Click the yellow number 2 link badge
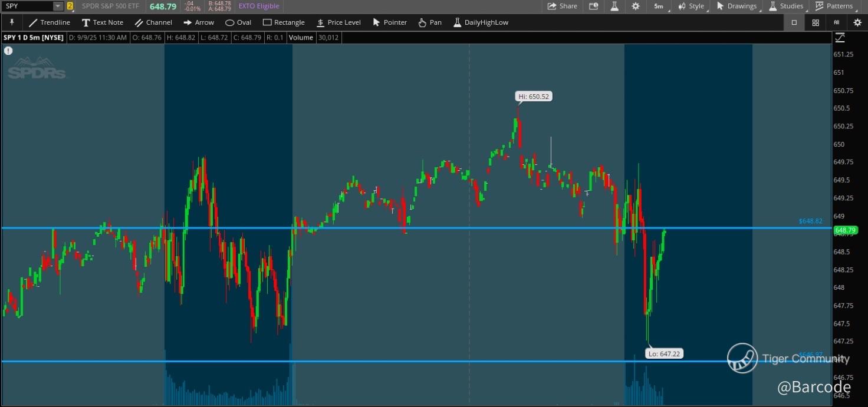This screenshot has width=868, height=407. [x=70, y=6]
